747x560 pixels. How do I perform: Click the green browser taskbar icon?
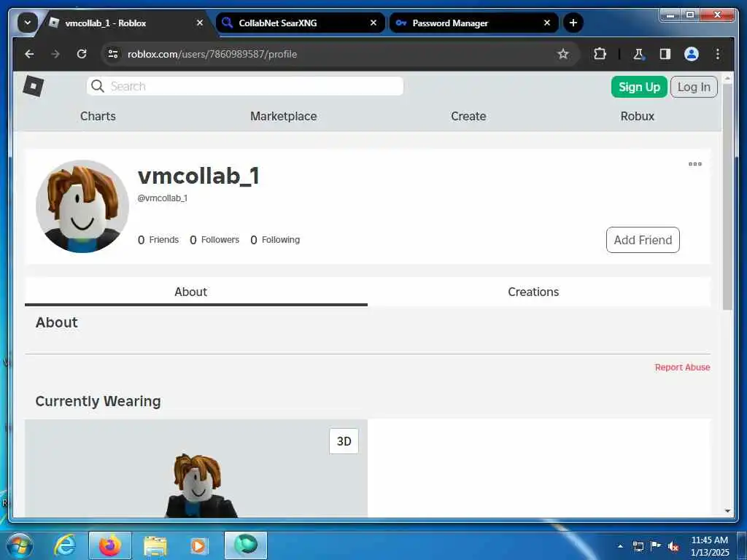246,545
